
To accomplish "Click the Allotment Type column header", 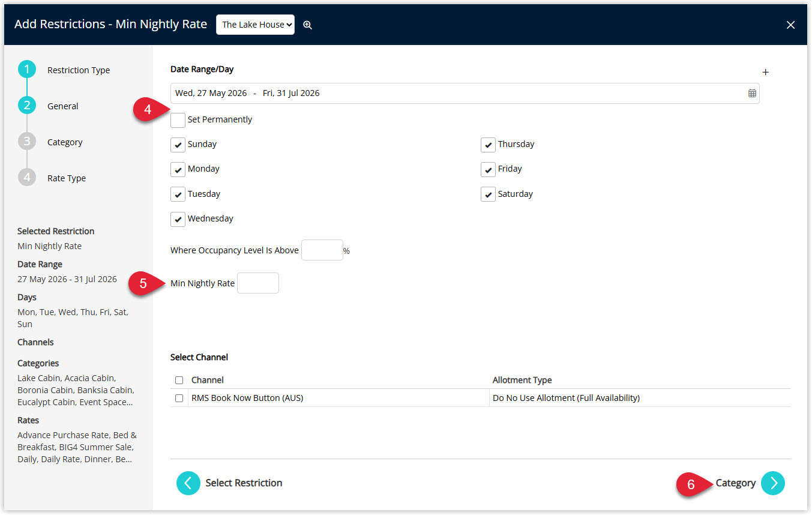I will [522, 380].
